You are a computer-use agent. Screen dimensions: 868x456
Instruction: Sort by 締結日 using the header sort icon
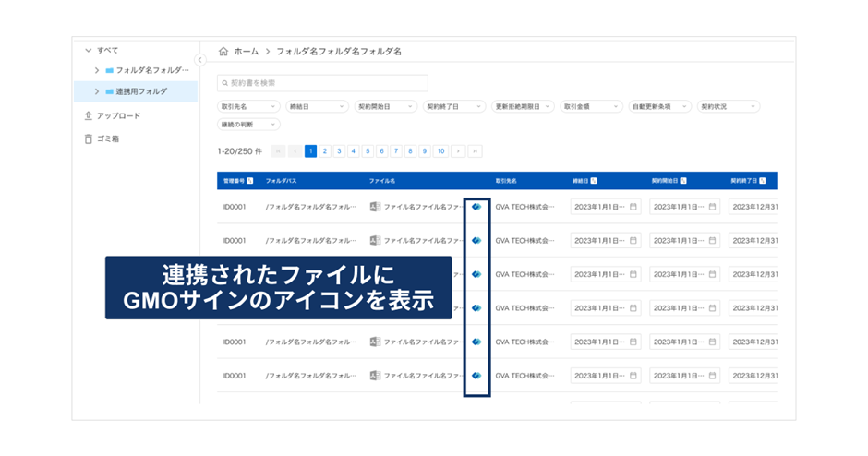pyautogui.click(x=594, y=181)
